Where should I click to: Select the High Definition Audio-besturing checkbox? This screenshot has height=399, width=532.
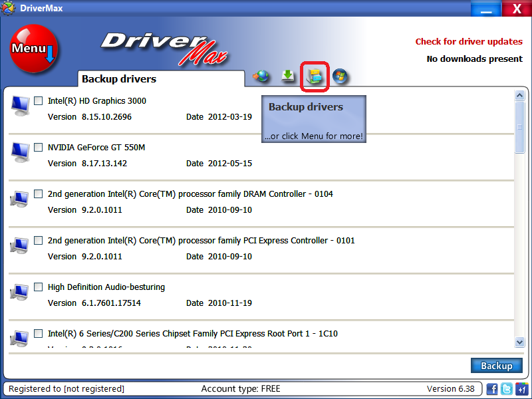(38, 287)
